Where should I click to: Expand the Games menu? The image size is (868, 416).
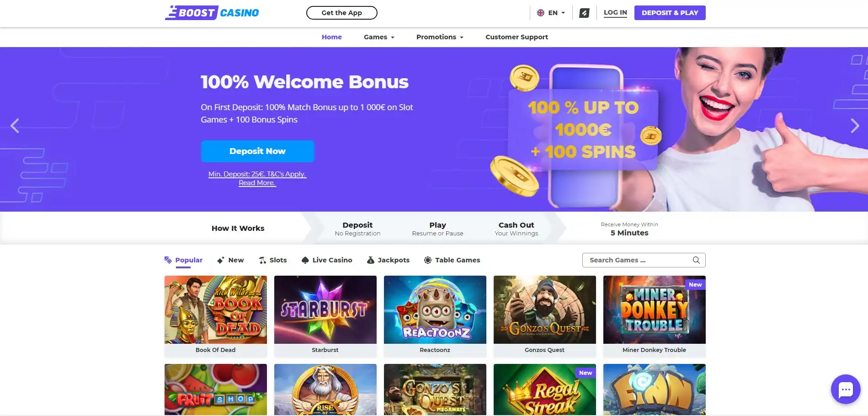[x=379, y=37]
